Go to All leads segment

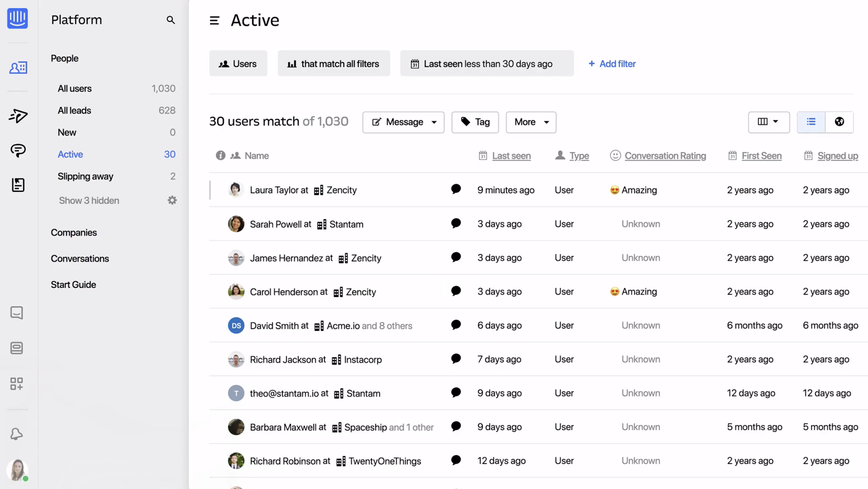(x=74, y=110)
